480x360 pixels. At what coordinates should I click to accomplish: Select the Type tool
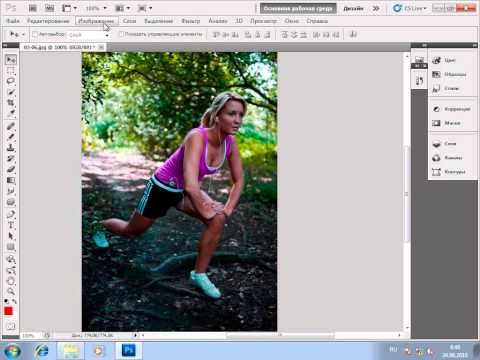coord(11,225)
